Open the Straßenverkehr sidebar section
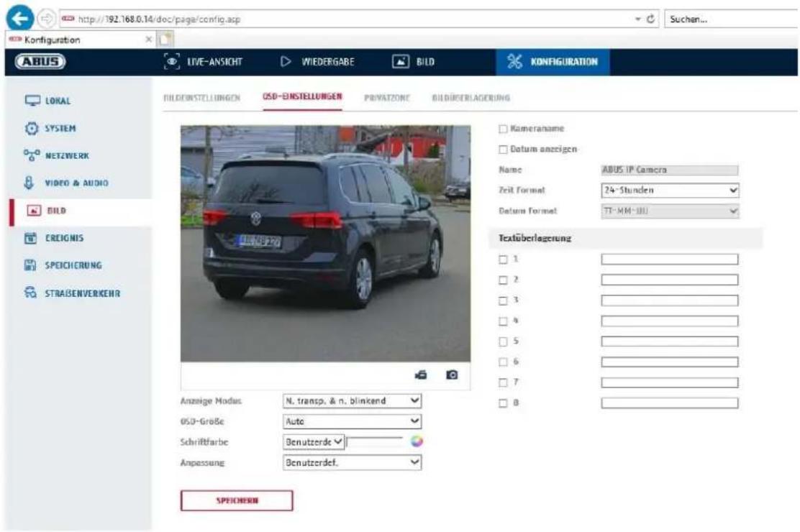 [x=72, y=293]
